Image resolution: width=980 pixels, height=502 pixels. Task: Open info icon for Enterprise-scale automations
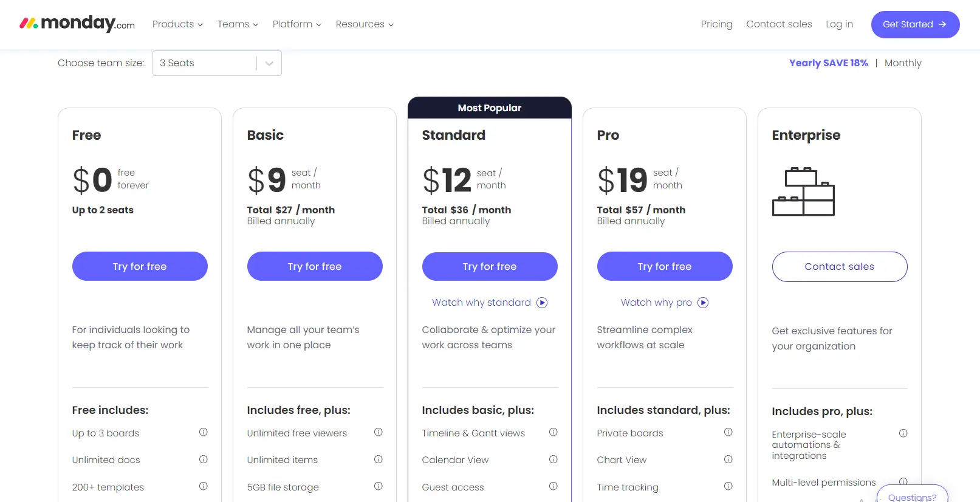pyautogui.click(x=903, y=433)
